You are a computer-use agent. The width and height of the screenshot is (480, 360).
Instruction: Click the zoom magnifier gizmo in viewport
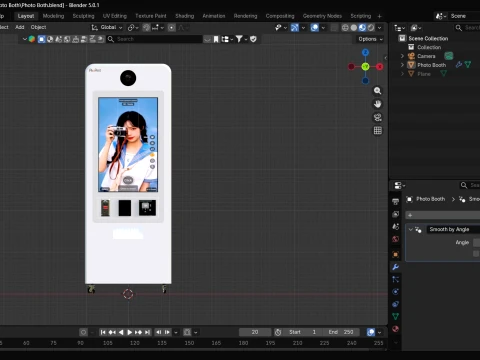(377, 91)
